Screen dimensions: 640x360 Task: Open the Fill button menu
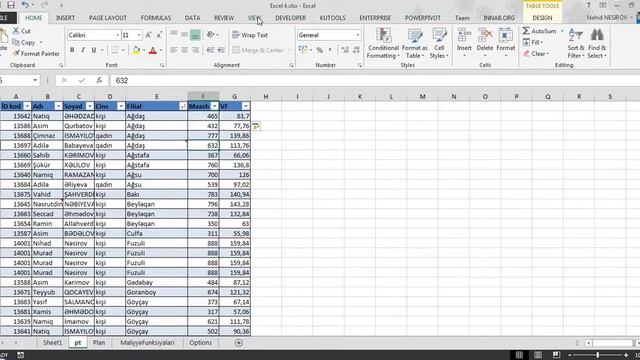(533, 42)
